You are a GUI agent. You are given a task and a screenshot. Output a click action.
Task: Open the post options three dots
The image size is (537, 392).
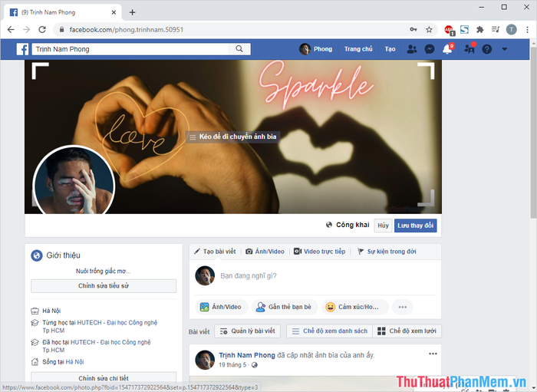[x=433, y=354]
